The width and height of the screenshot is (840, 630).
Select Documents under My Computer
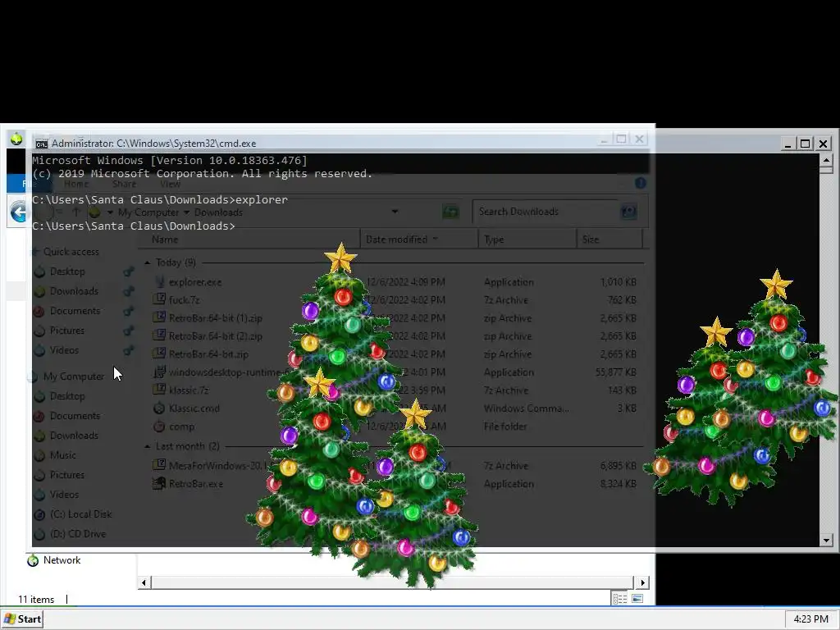pos(75,416)
